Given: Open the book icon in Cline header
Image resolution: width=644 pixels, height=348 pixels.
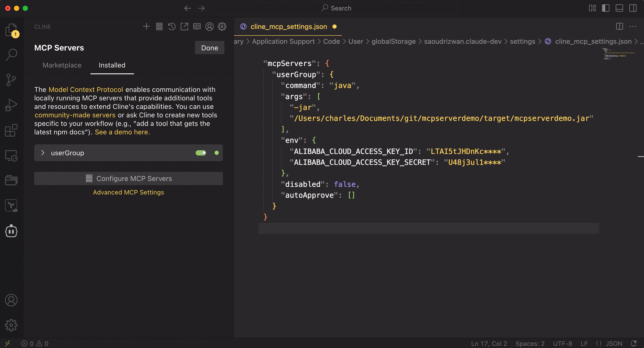Looking at the screenshot, I should (197, 27).
